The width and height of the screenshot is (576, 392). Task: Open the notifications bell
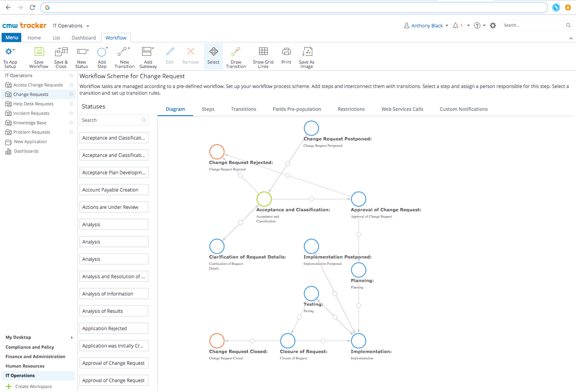(455, 26)
